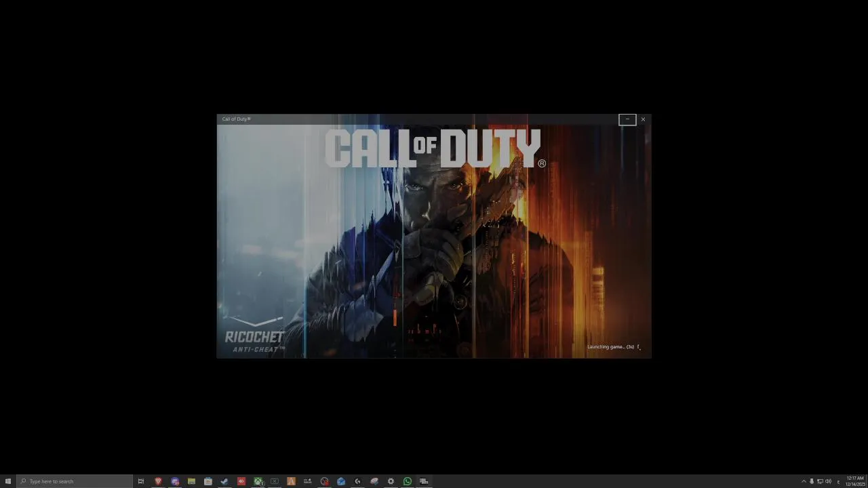Screen dimensions: 868x488
Task: Minimize the Call of Duty launcher window
Action: [x=627, y=119]
